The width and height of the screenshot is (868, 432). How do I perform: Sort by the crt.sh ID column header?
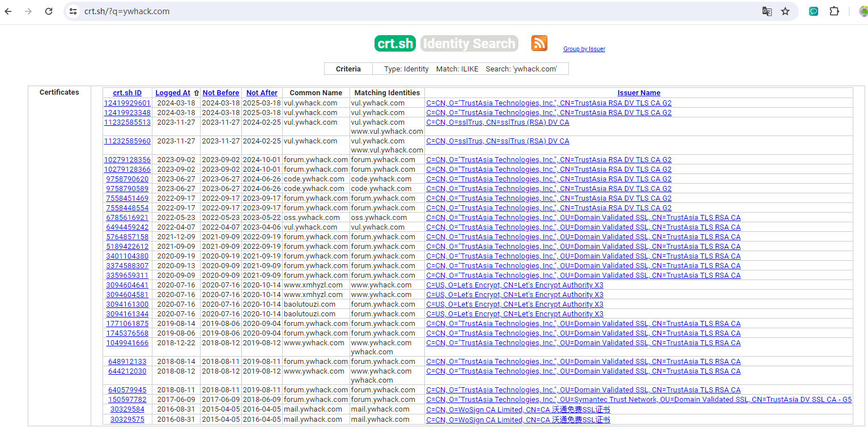click(x=127, y=93)
